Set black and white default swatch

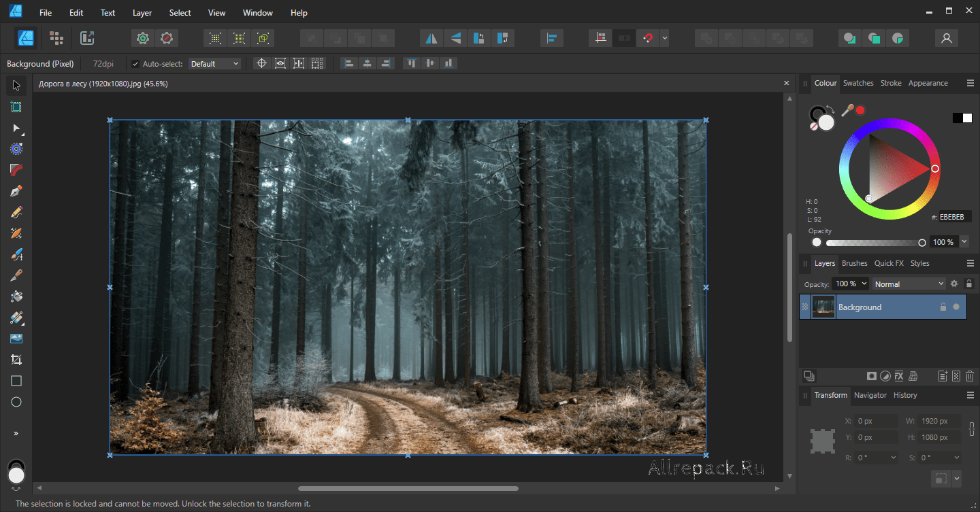(x=962, y=118)
